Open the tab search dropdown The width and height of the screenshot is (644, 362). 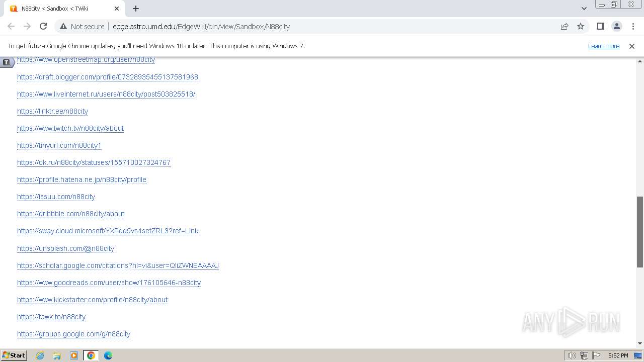[584, 9]
